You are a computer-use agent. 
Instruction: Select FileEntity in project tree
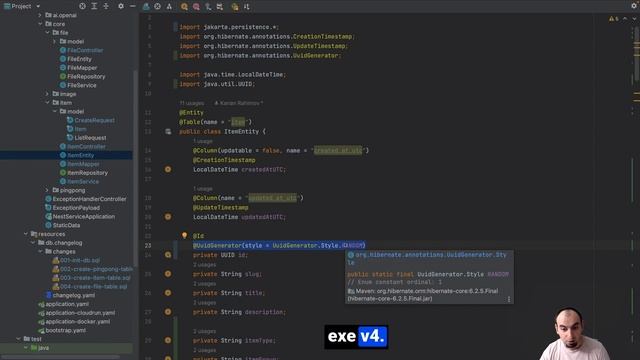coord(79,59)
